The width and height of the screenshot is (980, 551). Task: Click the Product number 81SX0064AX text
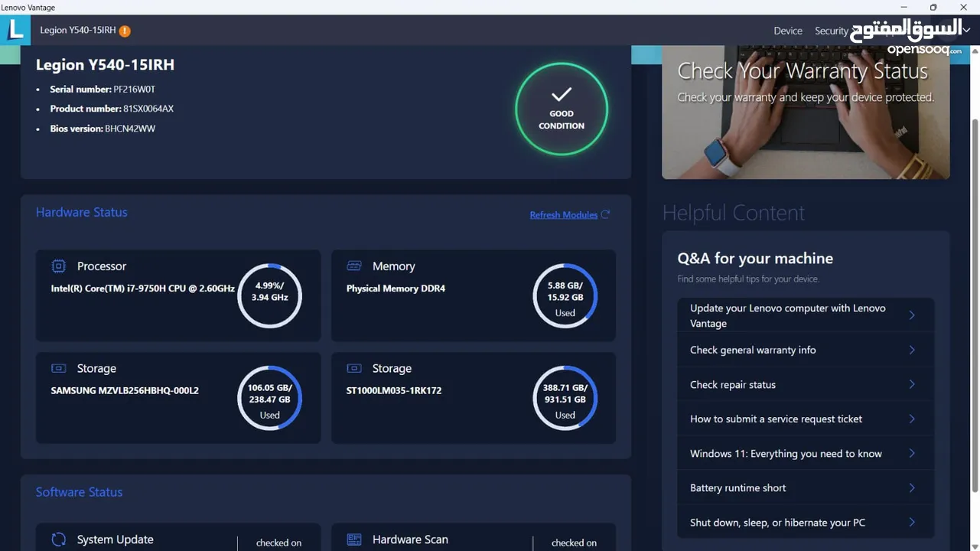(112, 109)
